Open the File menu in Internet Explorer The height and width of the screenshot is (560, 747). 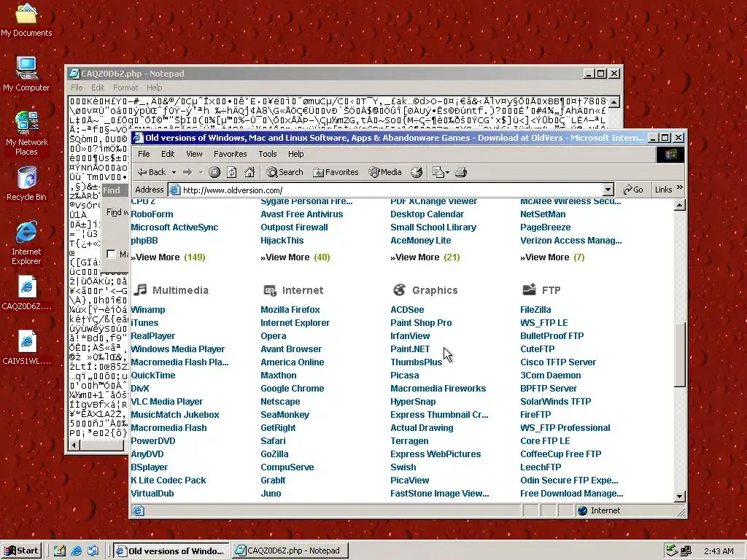[x=144, y=154]
